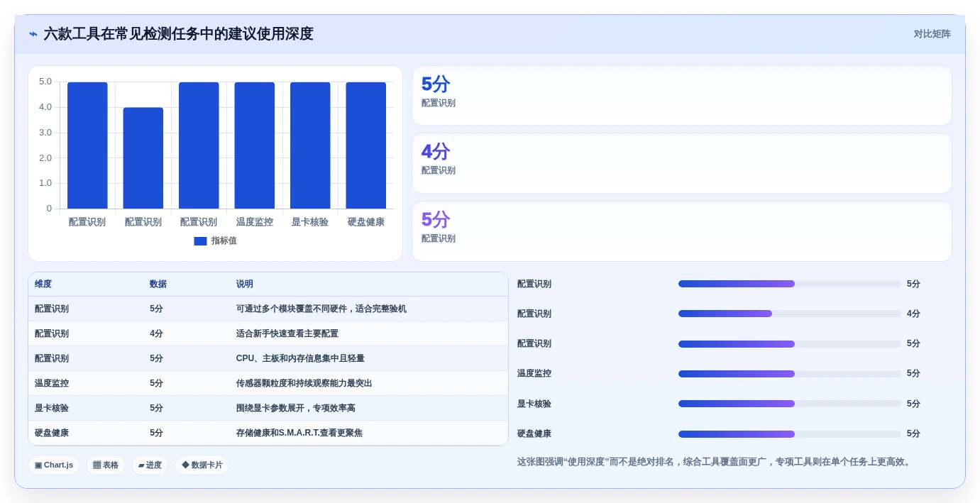Image resolution: width=980 pixels, height=503 pixels.
Task: Click the 硬盘健康 label in progress list
Action: point(534,433)
